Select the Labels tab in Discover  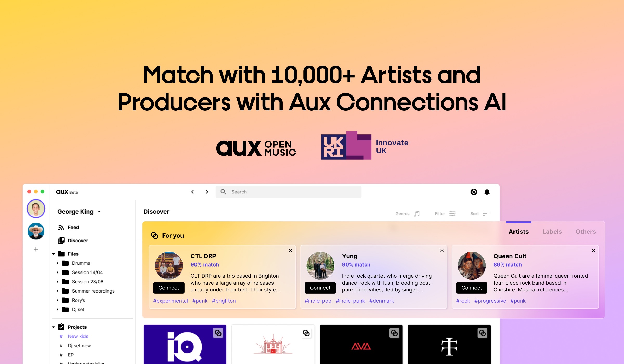(x=552, y=231)
